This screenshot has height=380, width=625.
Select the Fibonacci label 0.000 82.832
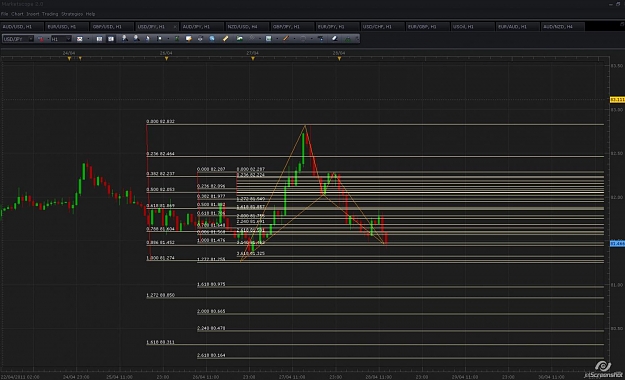point(160,121)
